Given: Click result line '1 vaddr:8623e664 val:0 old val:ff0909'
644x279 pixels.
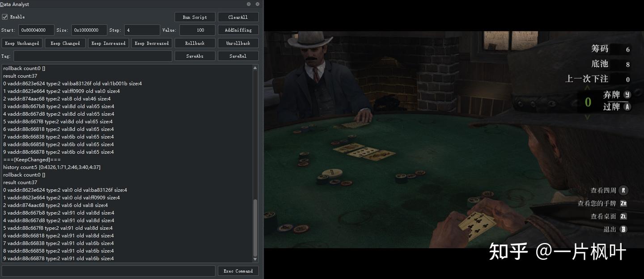Looking at the screenshot, I should (62, 198).
